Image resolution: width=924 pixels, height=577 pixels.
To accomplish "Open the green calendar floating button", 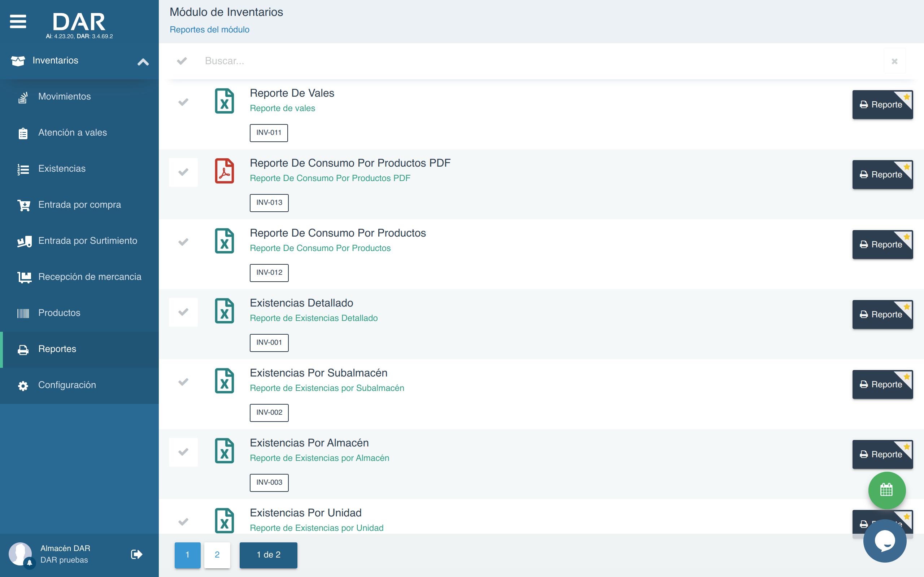I will [x=886, y=490].
